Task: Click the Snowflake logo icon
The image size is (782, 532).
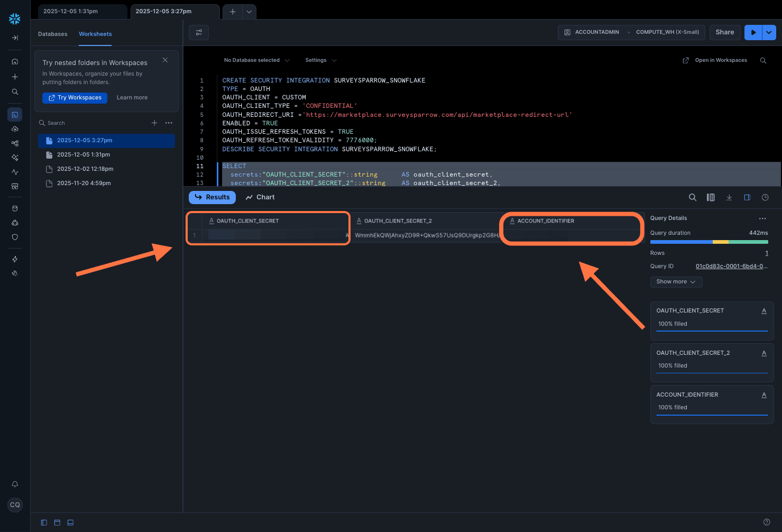Action: 15,19
